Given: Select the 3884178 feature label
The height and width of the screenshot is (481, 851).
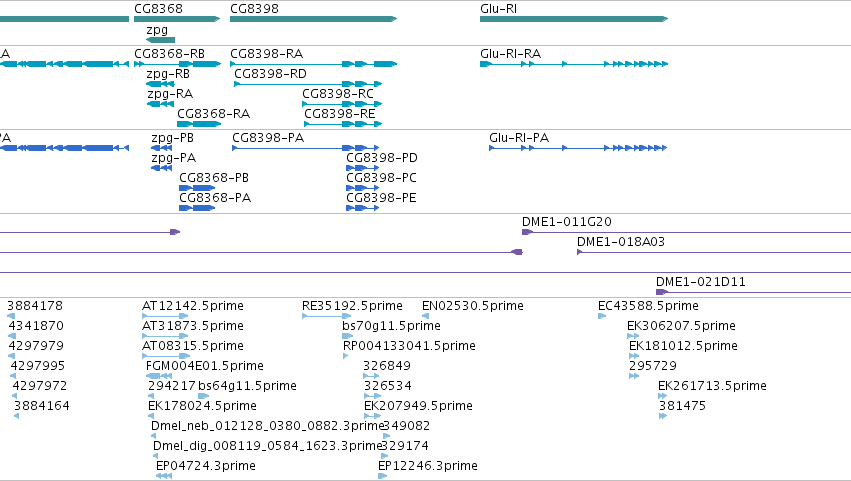Looking at the screenshot, I should click(x=35, y=306).
